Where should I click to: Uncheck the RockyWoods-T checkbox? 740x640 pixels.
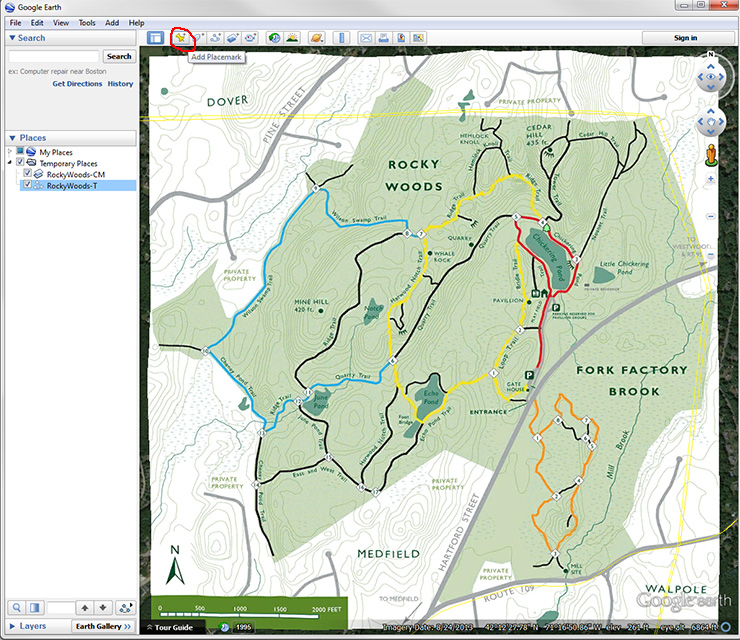click(28, 185)
